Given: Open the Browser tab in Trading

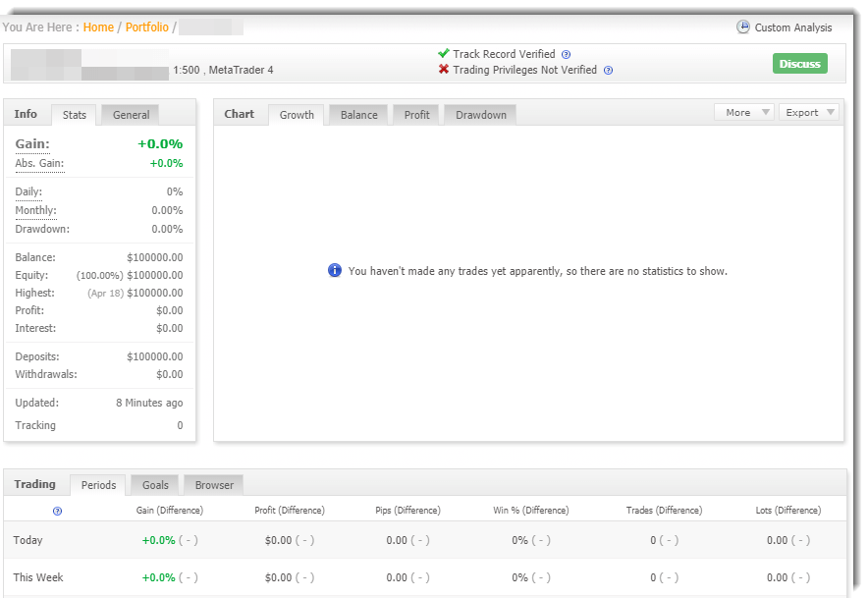Looking at the screenshot, I should [x=214, y=485].
